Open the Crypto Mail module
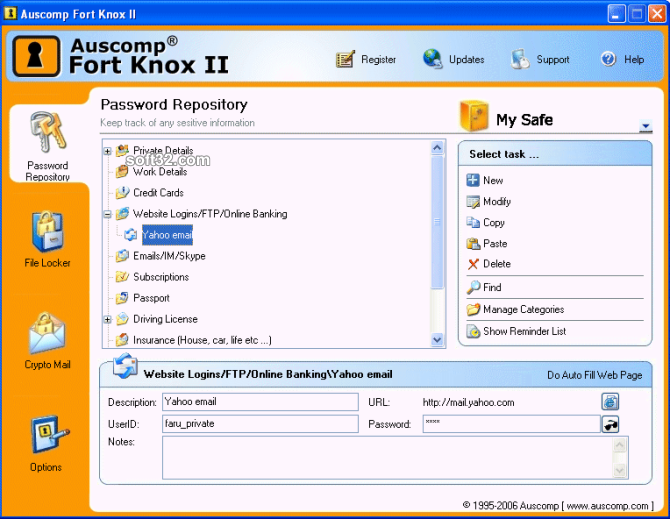Screen dimensions: 670x519 click(x=47, y=340)
